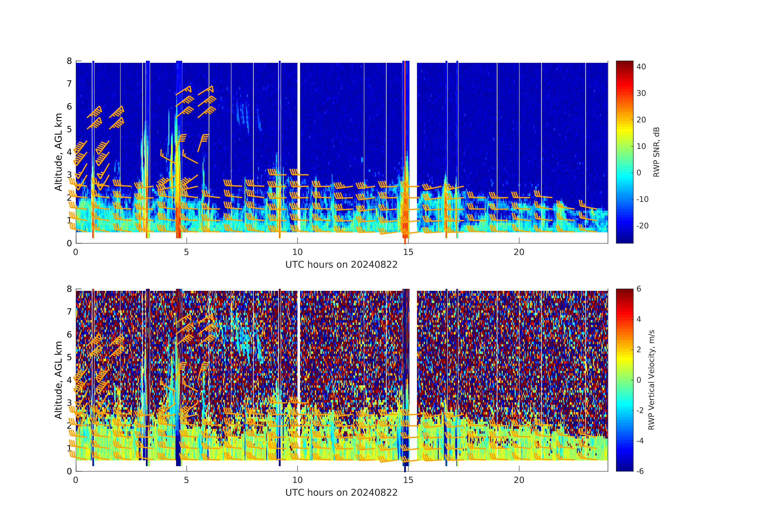The height and width of the screenshot is (532, 775).
Task: Click the 'RWP Vertical Velocity, m/s' label
Action: click(x=651, y=380)
